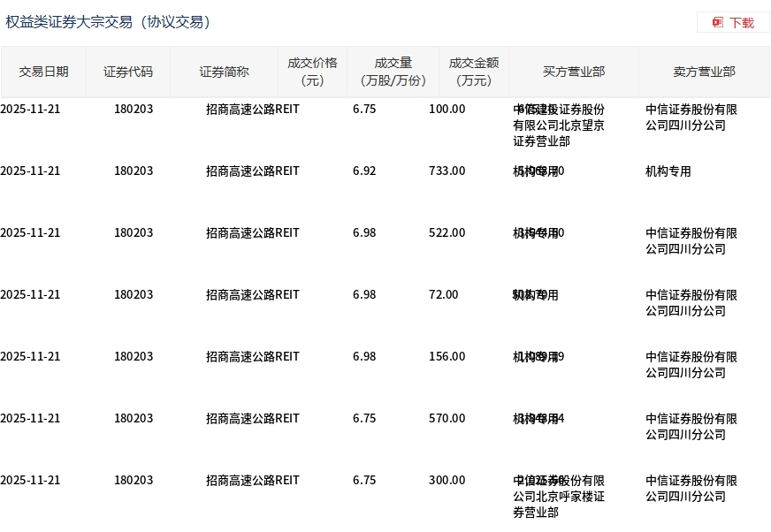
Task: Click the seller 机构专用 in the 733.00 row
Action: tap(668, 171)
